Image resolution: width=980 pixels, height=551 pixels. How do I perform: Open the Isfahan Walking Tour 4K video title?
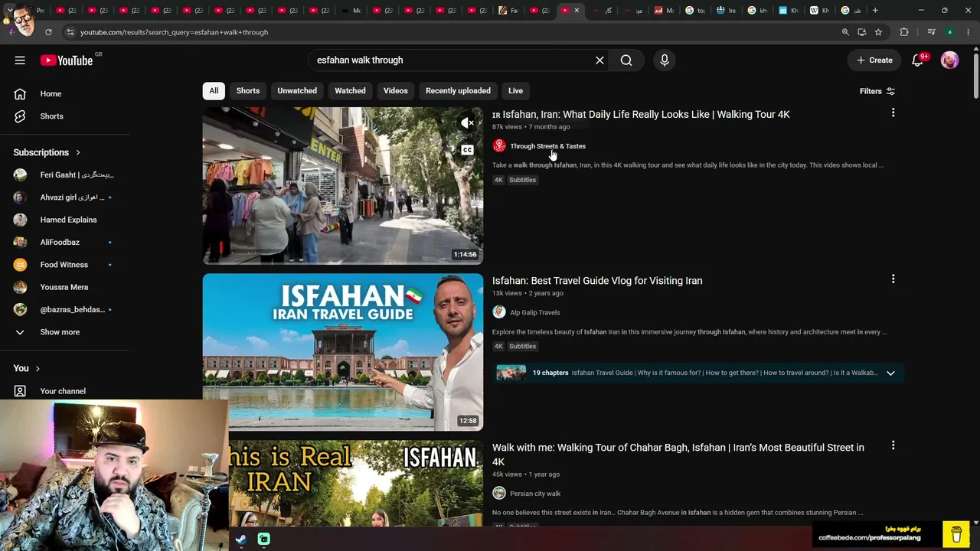tap(641, 115)
